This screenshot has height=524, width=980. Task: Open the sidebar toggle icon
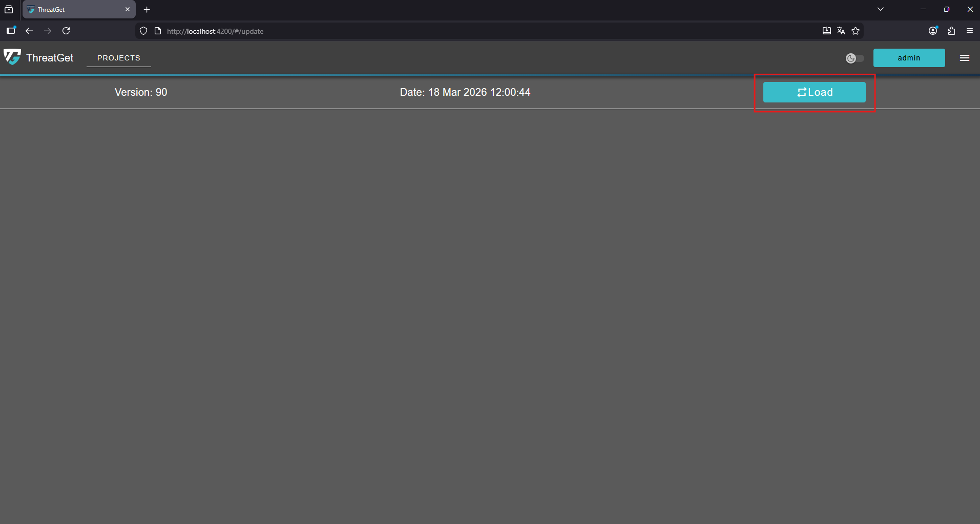click(11, 31)
